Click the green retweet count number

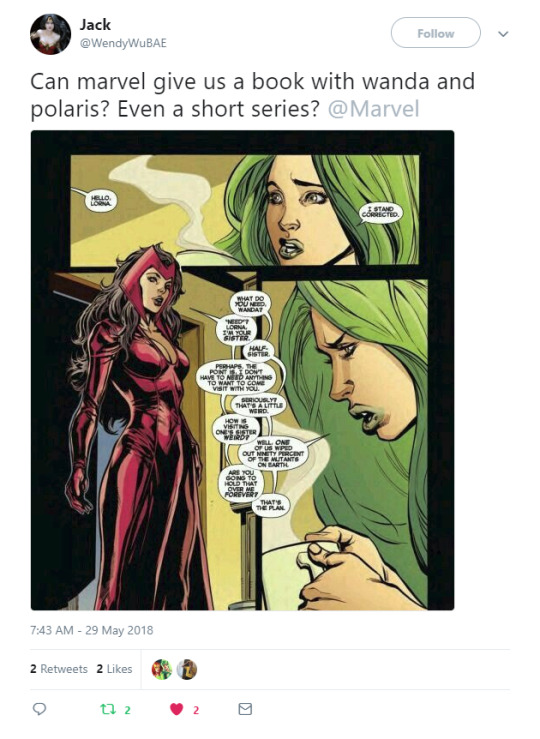tap(127, 710)
